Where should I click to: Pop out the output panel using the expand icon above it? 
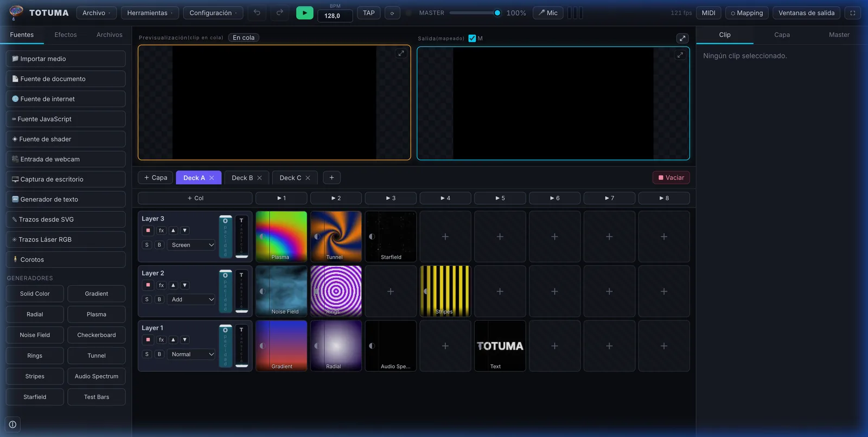(682, 38)
